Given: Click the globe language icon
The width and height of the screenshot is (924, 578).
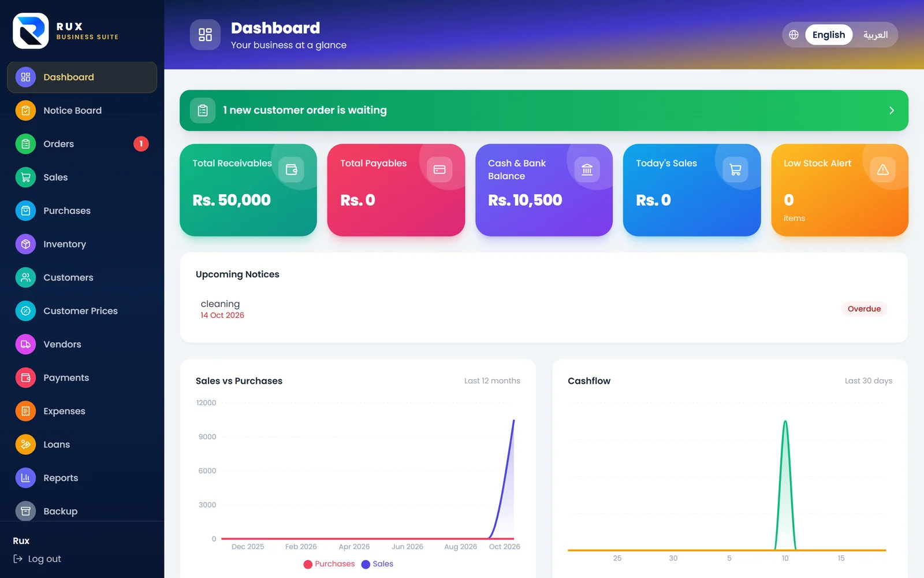Looking at the screenshot, I should tap(794, 35).
